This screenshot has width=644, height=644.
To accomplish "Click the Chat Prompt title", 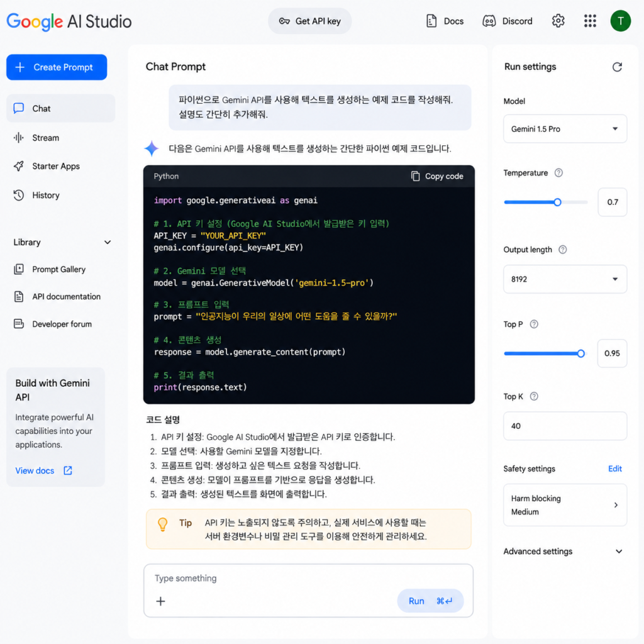I will [x=176, y=67].
